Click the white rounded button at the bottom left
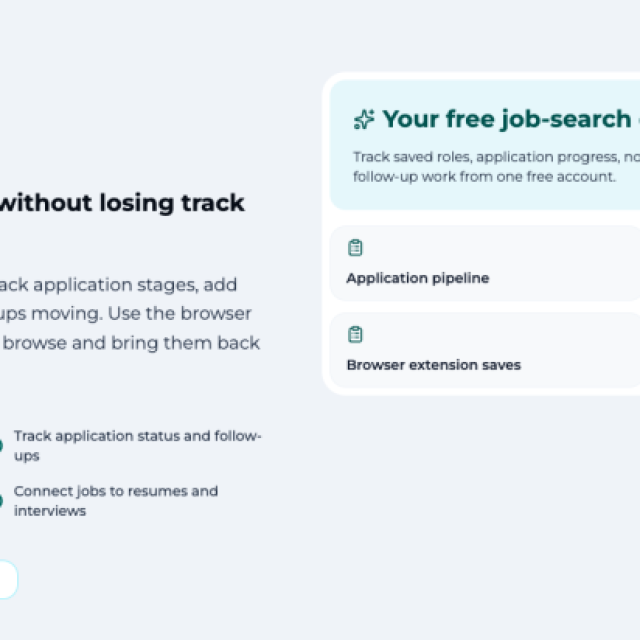Image resolution: width=640 pixels, height=640 pixels. [x=8, y=579]
